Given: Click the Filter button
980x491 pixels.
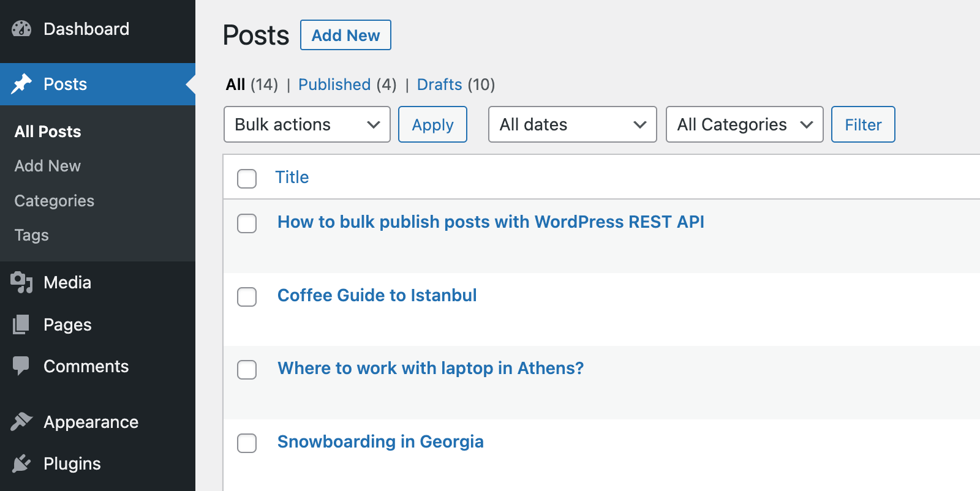Looking at the screenshot, I should tap(862, 124).
